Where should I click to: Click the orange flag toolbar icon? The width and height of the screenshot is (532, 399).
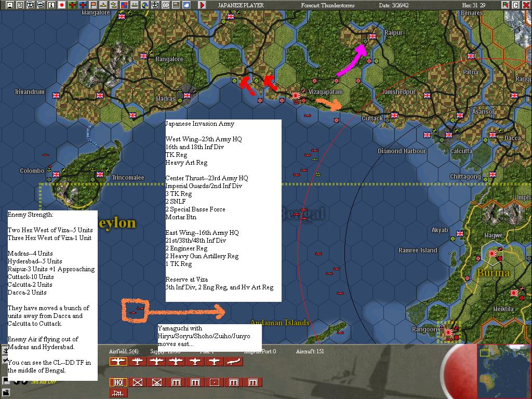[93, 5]
